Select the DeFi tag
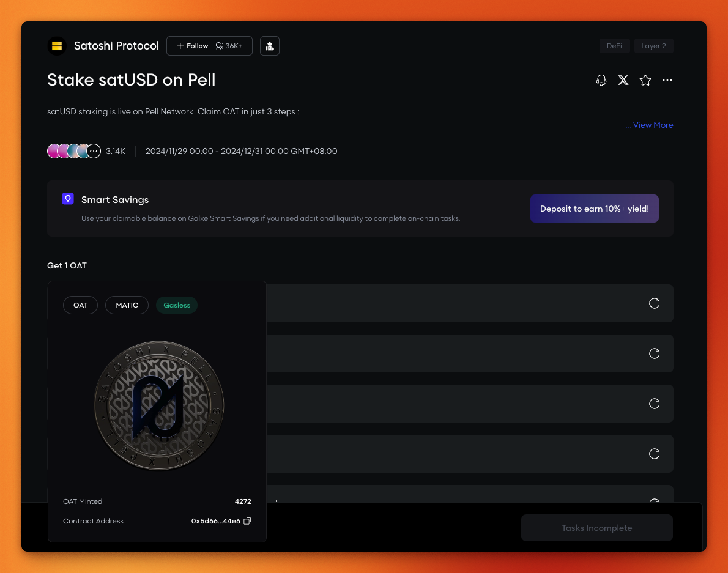Screen dimensions: 728x573 point(614,46)
